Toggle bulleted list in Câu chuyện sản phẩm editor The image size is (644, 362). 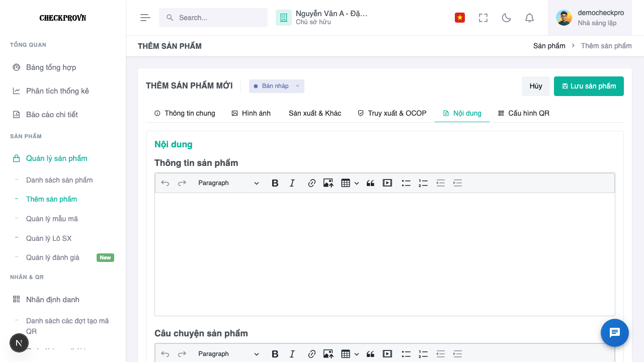pos(407,354)
